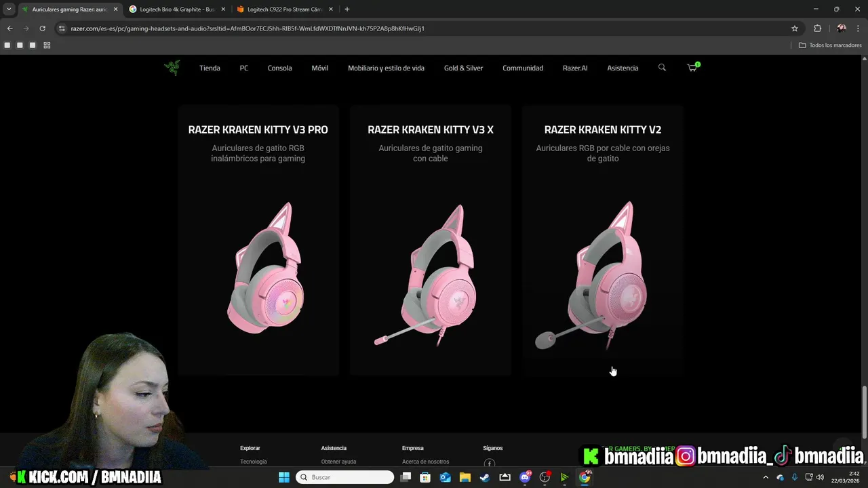The image size is (868, 488).
Task: Open the Windows Start button
Action: (283, 477)
